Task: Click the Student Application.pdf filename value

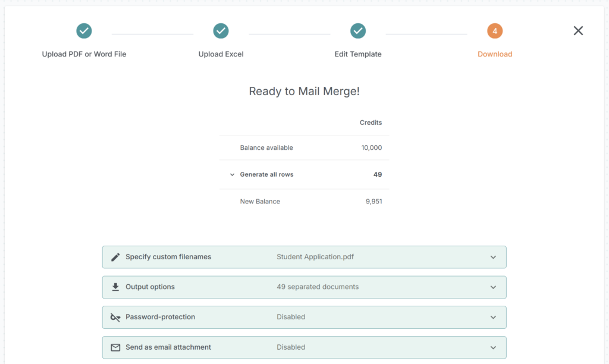Action: 315,257
